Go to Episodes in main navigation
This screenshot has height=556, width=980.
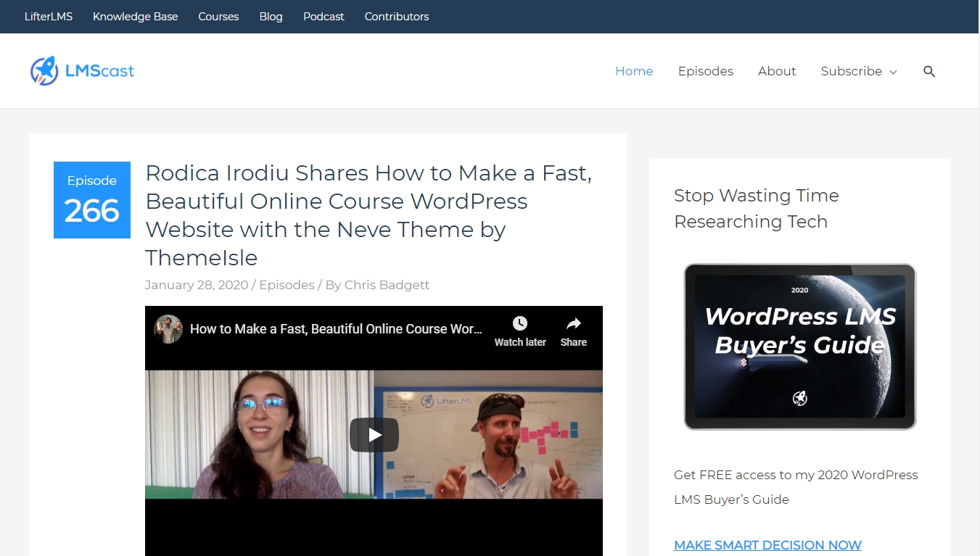[x=706, y=71]
